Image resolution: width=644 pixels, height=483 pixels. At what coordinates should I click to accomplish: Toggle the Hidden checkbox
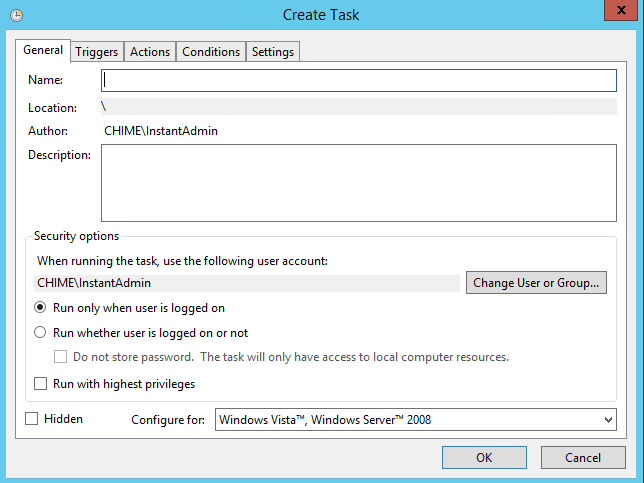pyautogui.click(x=32, y=419)
